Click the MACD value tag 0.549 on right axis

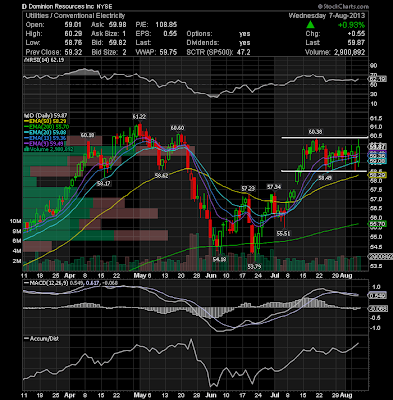click(x=377, y=296)
